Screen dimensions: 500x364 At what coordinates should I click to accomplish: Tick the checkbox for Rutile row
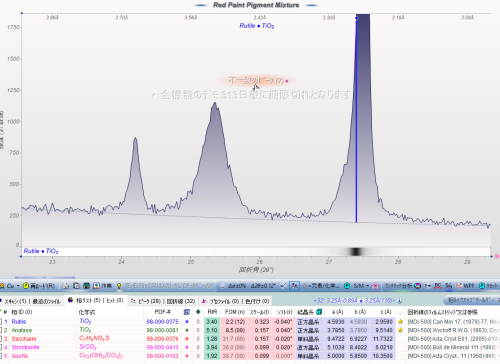1,322
